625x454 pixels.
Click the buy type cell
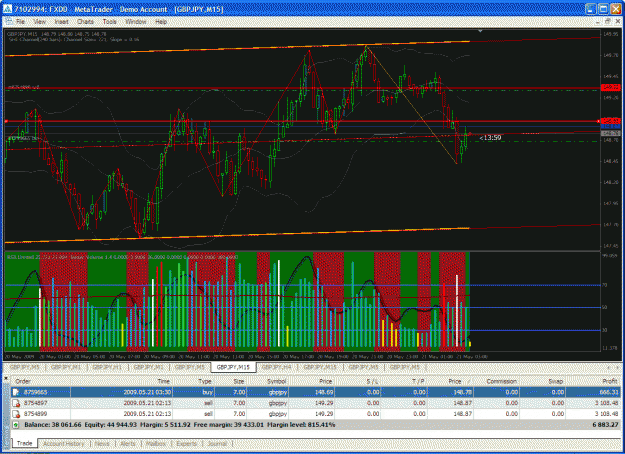click(x=207, y=392)
